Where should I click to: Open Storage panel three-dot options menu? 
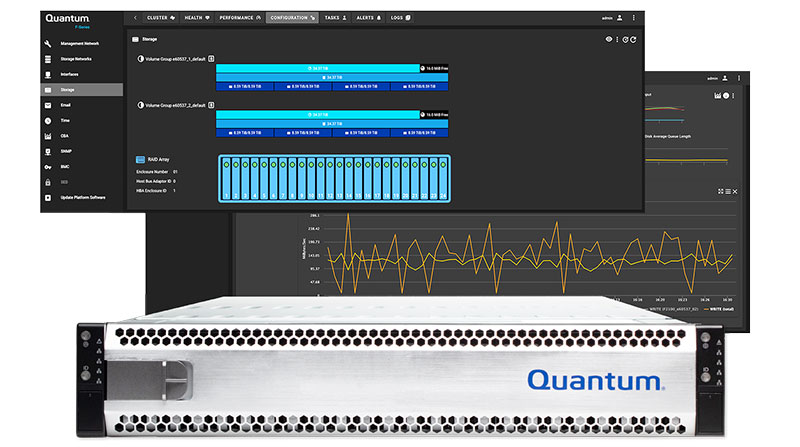click(617, 39)
